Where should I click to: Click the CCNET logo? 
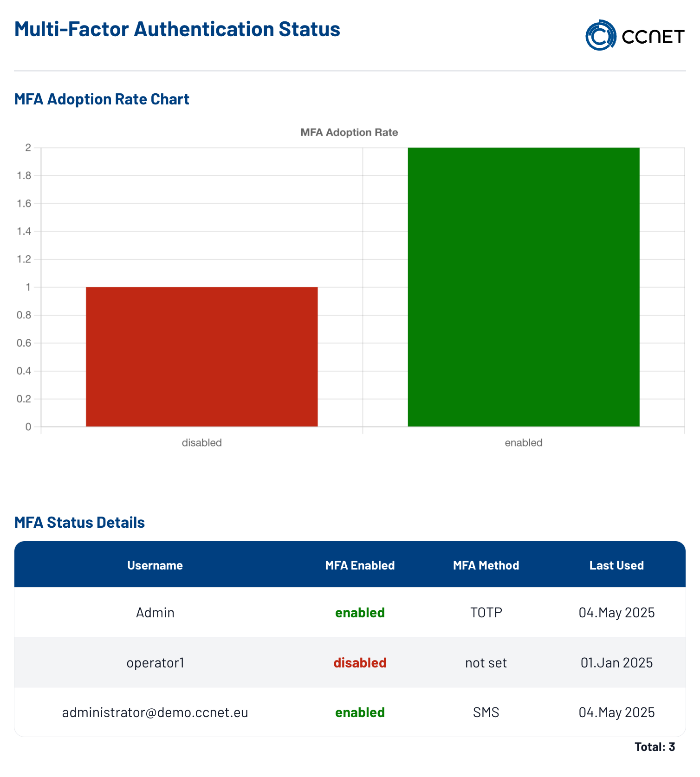[x=635, y=35]
